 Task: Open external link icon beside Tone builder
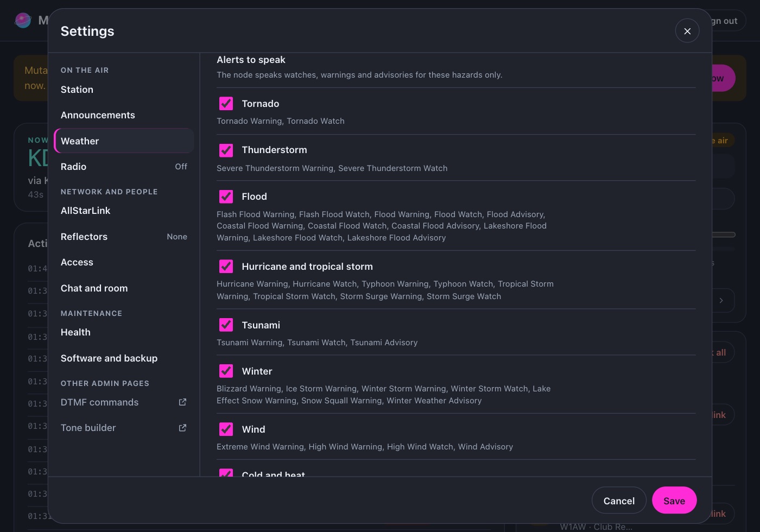(182, 428)
